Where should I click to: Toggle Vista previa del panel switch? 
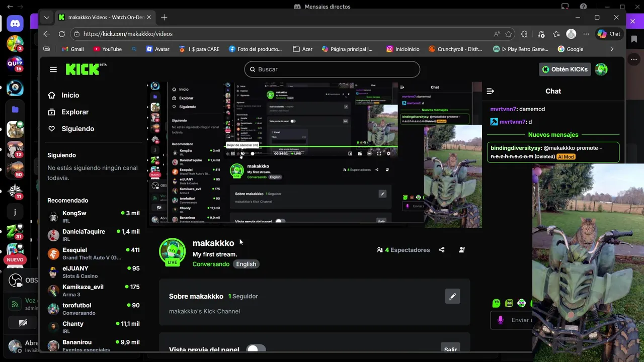click(x=256, y=349)
